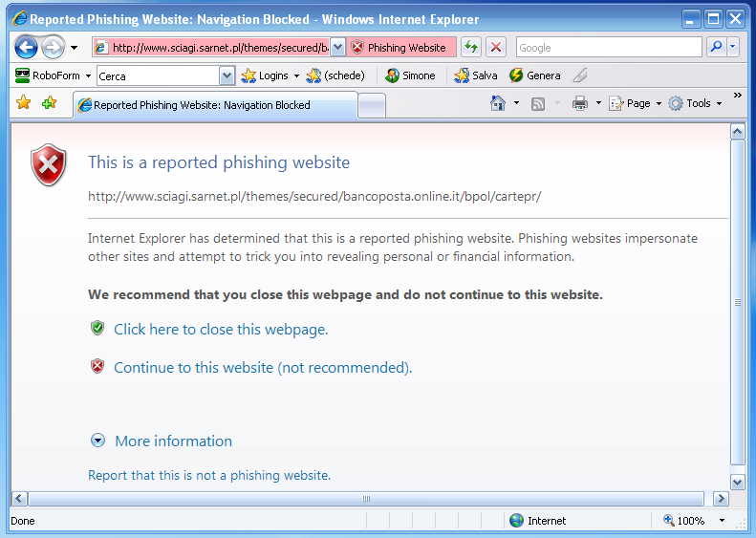Click the Internet security zone indicator

click(538, 521)
